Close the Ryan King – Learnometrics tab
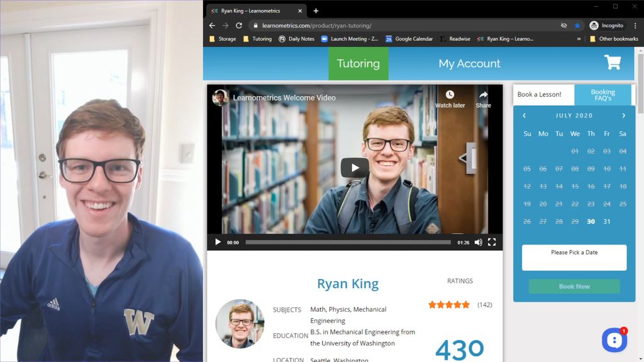 tap(300, 11)
